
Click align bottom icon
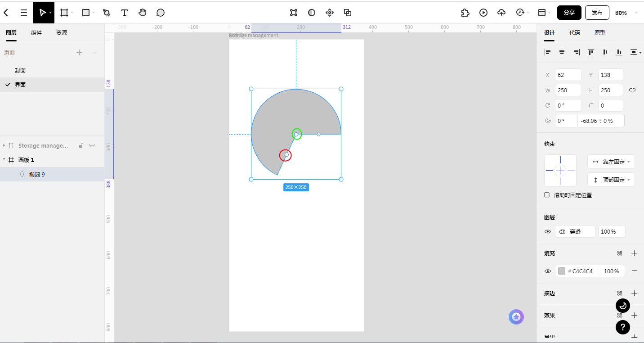point(619,52)
